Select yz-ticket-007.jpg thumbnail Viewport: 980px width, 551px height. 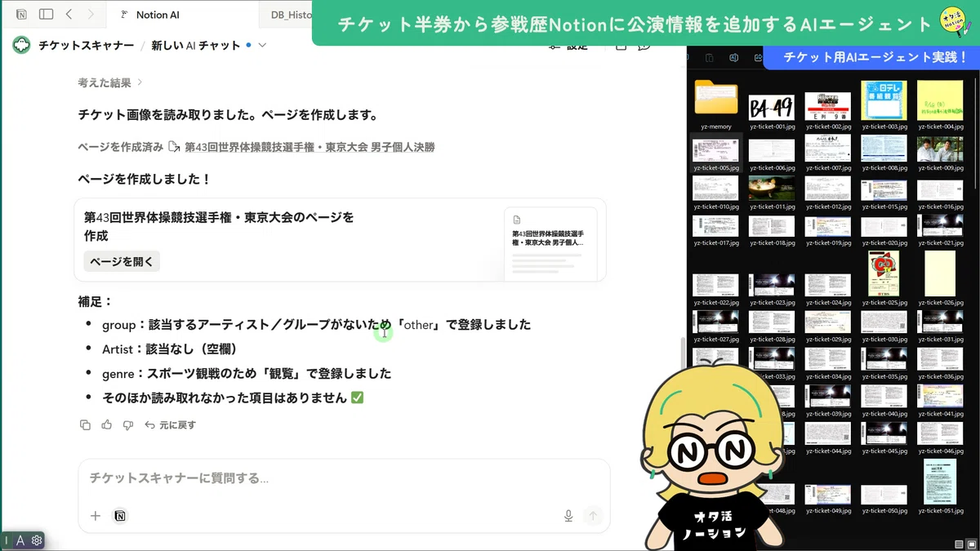click(828, 149)
